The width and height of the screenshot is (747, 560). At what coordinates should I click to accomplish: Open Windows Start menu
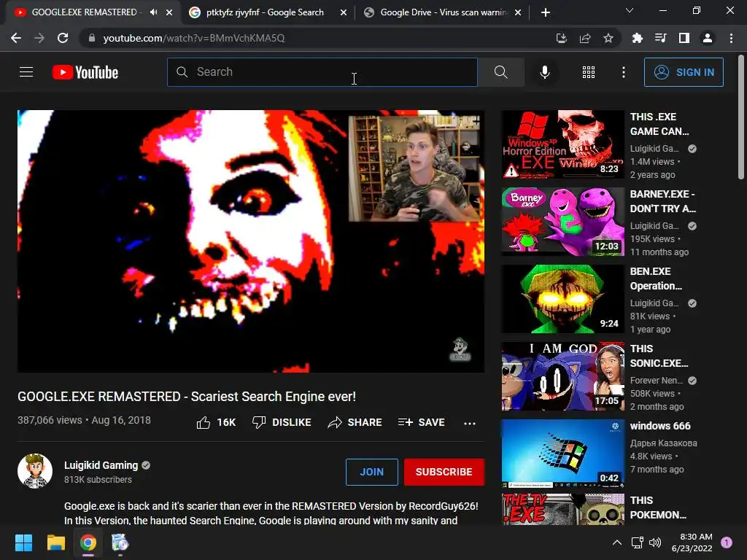coord(23,542)
